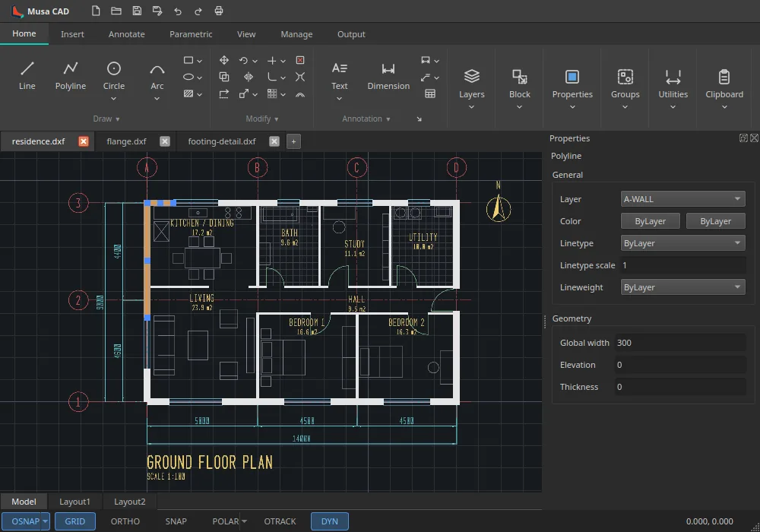Open the Groups panel button
Image resolution: width=760 pixels, height=532 pixels.
(x=625, y=89)
